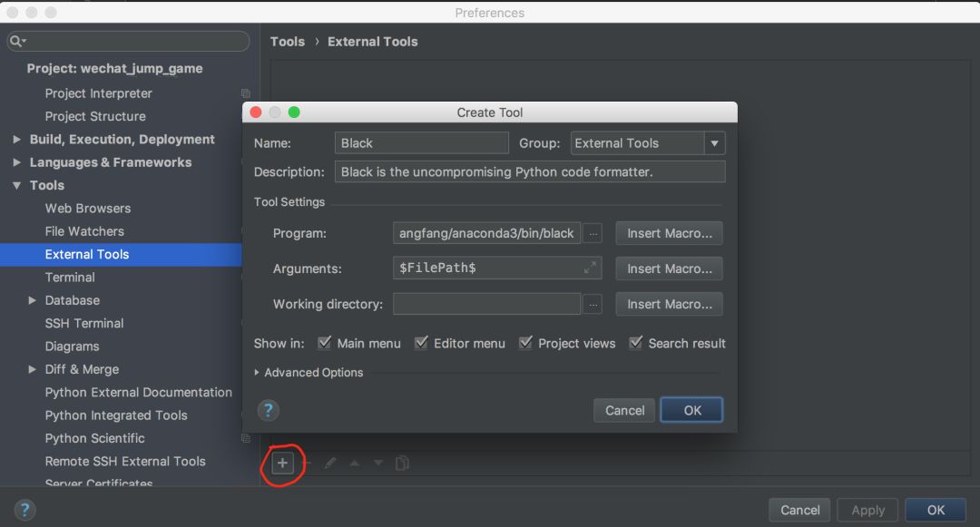Screen dimensions: 980x527
Task: Click Cancel in Preferences window
Action: (x=799, y=510)
